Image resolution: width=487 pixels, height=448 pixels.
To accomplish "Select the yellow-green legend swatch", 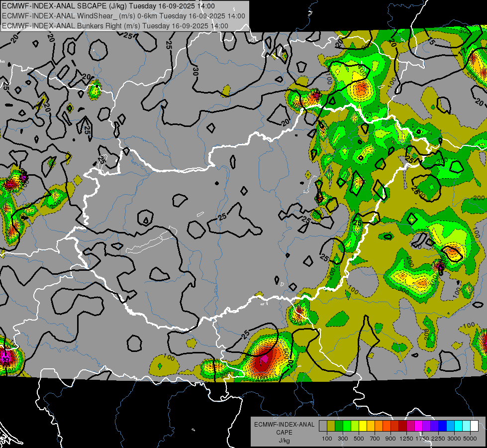I will pos(355,426).
